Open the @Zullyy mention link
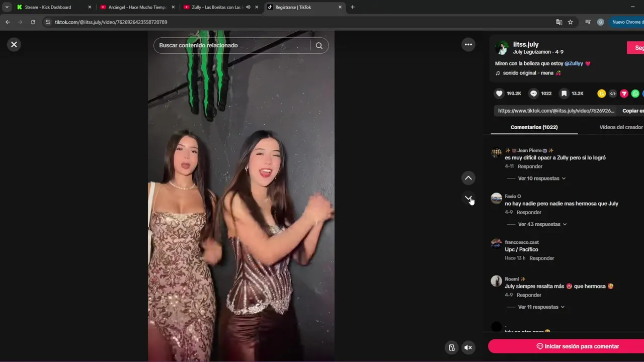The height and width of the screenshot is (362, 644). pos(574,64)
